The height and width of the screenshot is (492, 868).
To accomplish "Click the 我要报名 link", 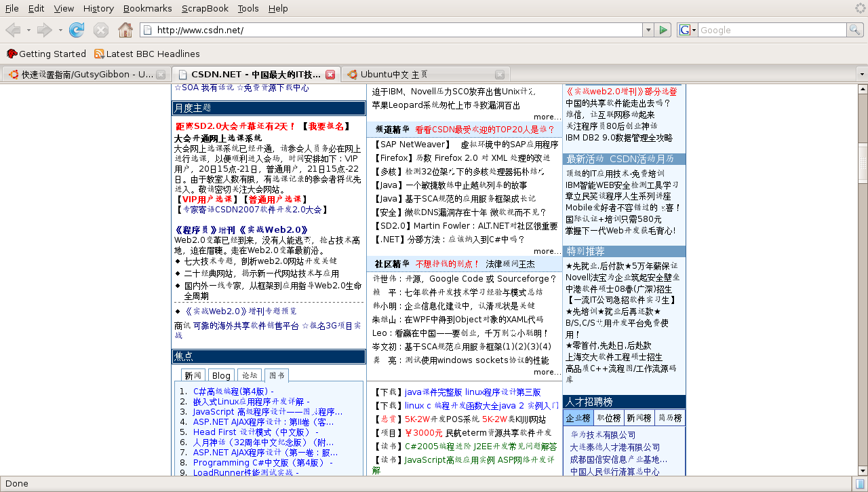I will [325, 126].
